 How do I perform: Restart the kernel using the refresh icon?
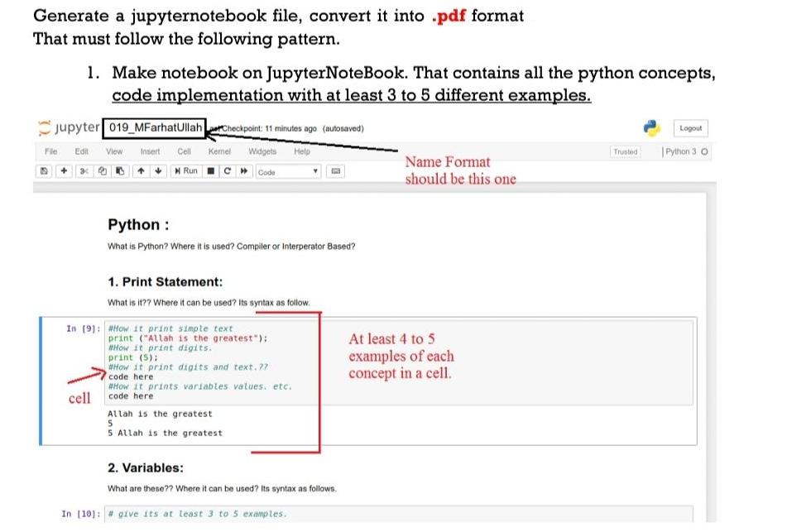226,171
